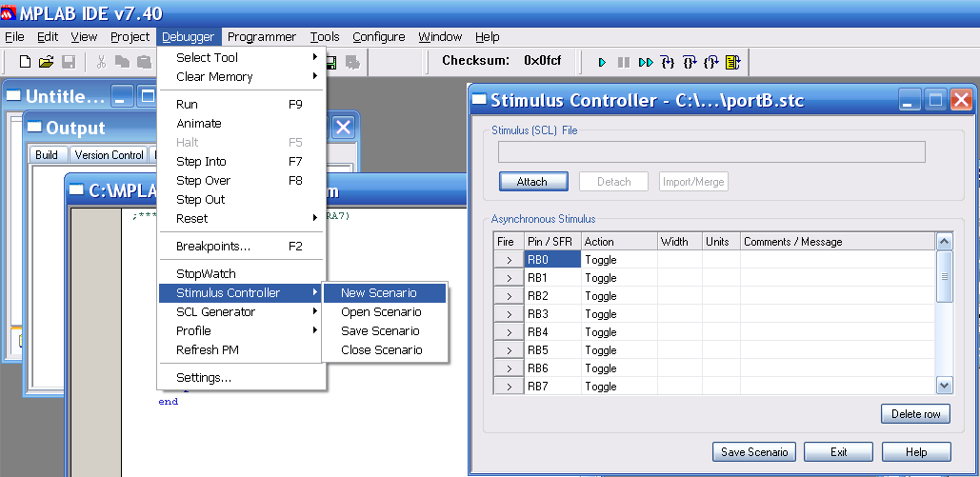Click the gray truck-shaped toolbar icon
Viewport: 980px width, 477px height.
[x=352, y=62]
